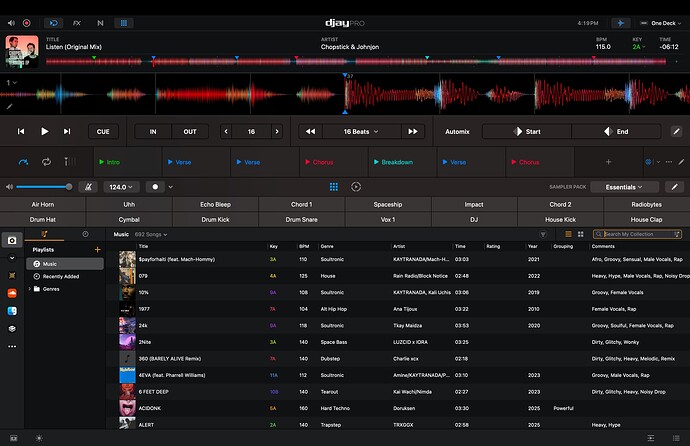
Task: Add a playlist with the plus
Action: [x=98, y=249]
